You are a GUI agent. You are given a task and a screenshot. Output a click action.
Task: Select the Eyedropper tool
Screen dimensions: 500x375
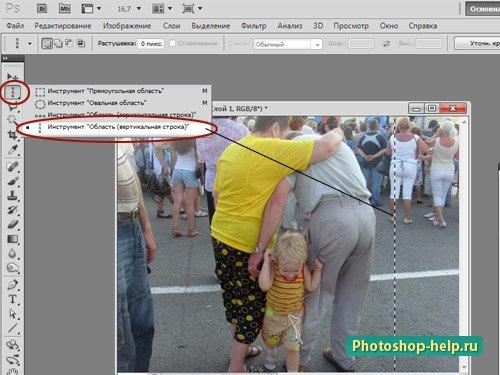(13, 150)
